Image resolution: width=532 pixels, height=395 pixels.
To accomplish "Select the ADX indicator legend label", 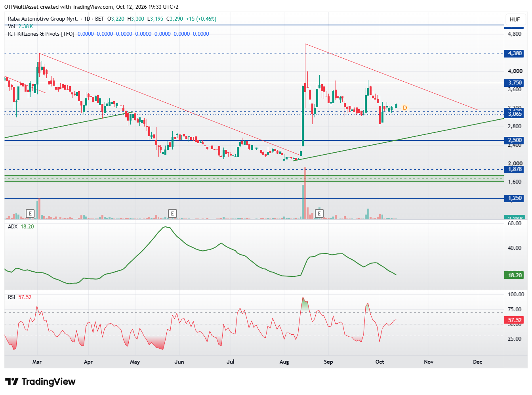I will point(13,226).
